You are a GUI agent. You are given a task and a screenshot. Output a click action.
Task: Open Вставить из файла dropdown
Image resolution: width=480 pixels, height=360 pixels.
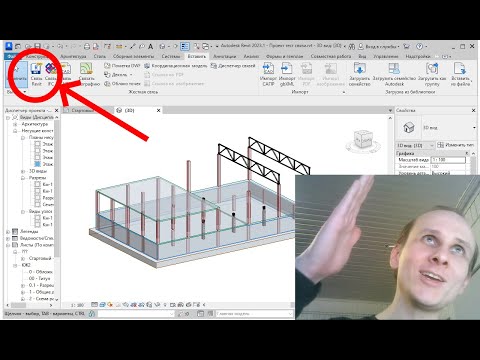coord(460,74)
